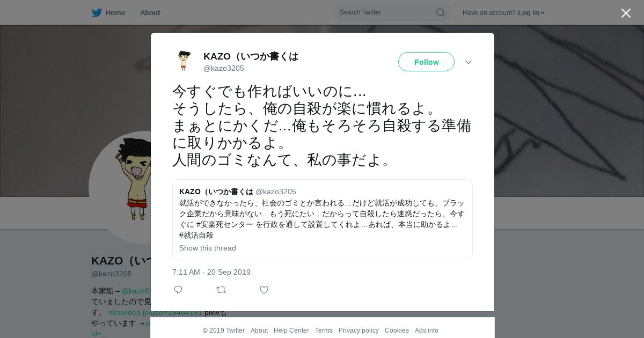Open the Ads info footer link
This screenshot has width=644, height=338.
427,330
